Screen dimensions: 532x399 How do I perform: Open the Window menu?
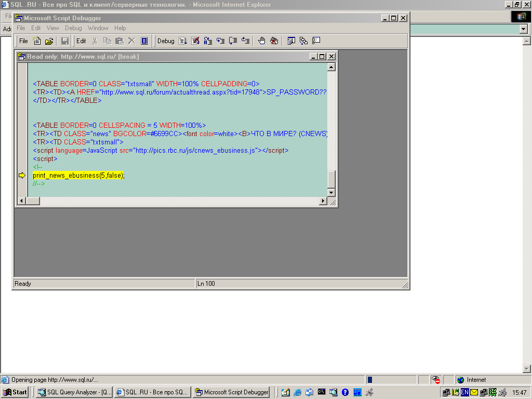coord(98,28)
